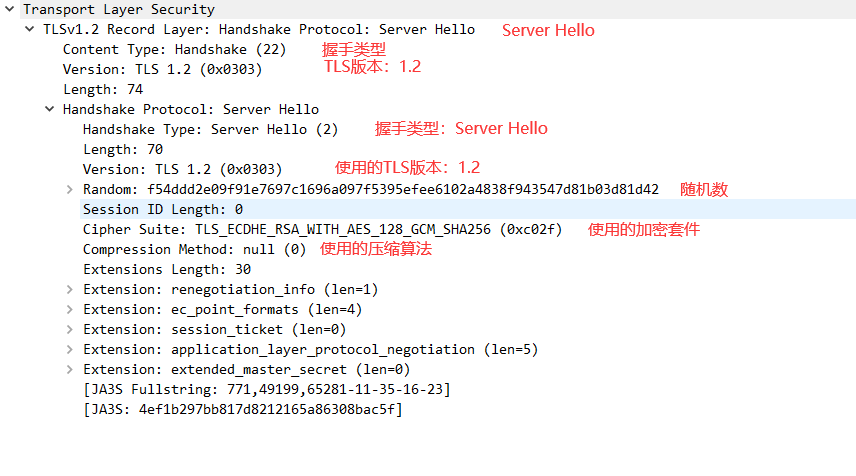Select the Extensions Length 30 line

(167, 269)
